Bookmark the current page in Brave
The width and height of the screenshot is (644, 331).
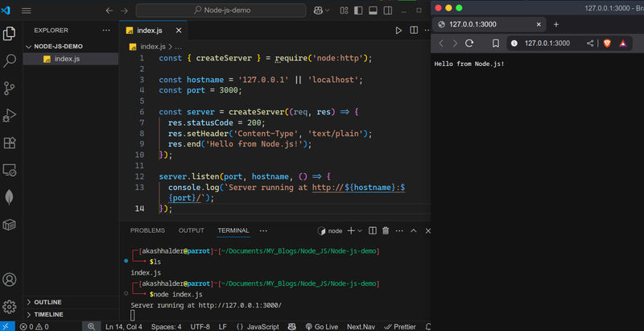click(x=496, y=43)
